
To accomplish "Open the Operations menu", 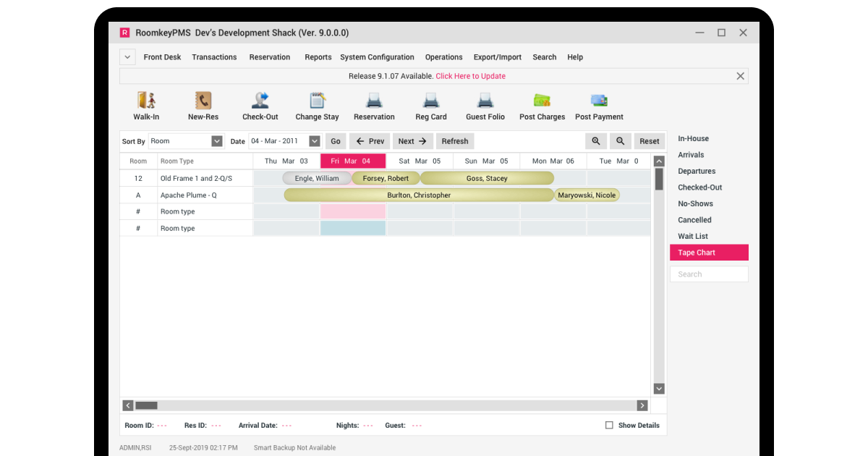I will tap(443, 57).
